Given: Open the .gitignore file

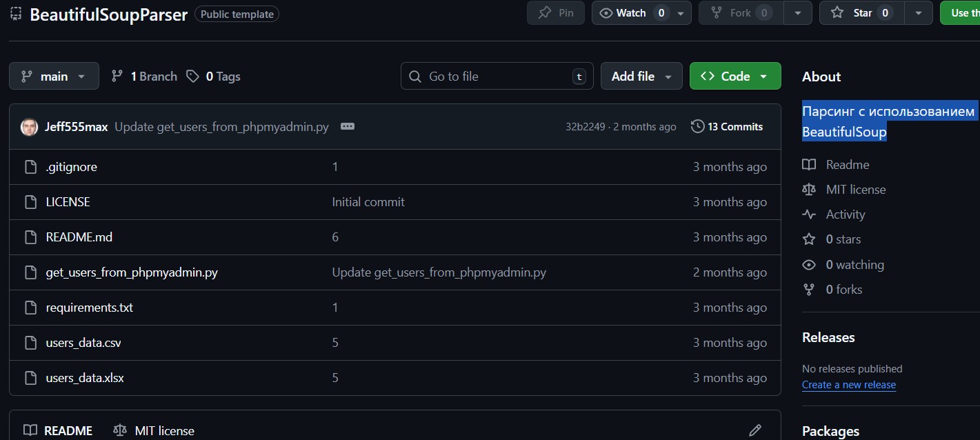Looking at the screenshot, I should click(x=72, y=167).
